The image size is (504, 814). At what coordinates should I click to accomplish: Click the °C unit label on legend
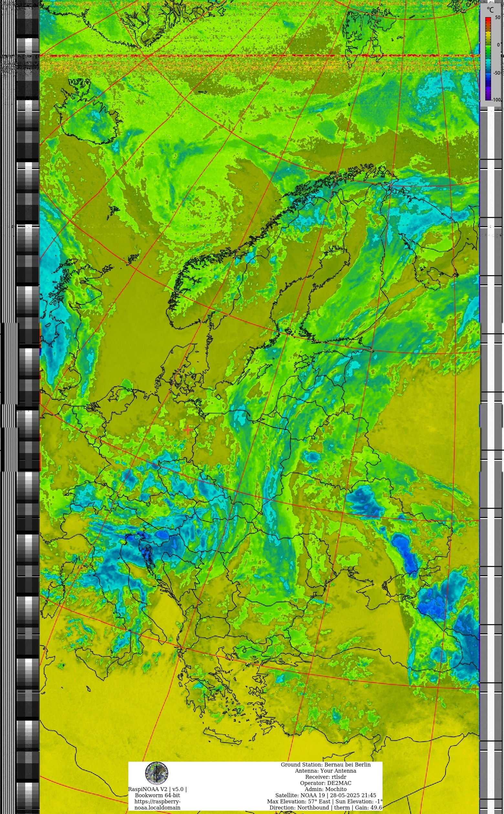[x=490, y=10]
